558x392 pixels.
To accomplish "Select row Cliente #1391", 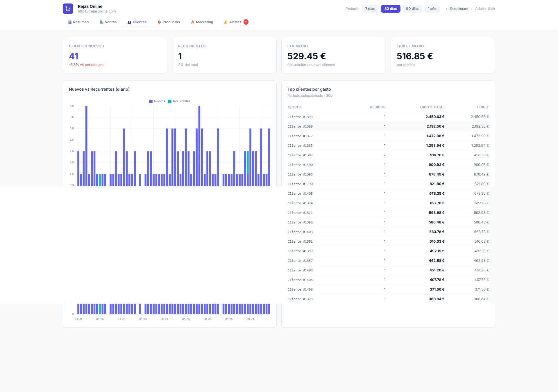I will point(388,241).
